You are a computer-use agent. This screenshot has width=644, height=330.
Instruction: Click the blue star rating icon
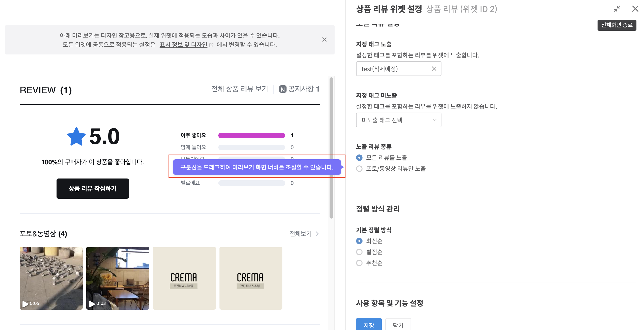76,137
